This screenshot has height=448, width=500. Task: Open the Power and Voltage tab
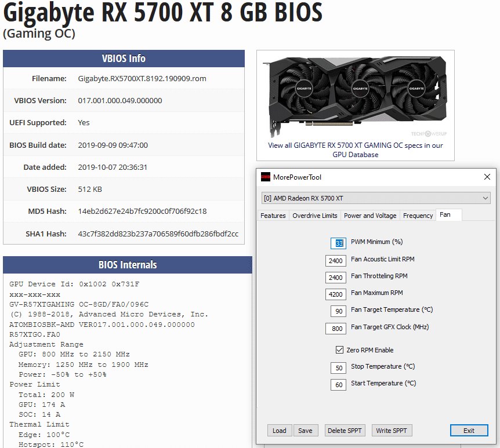click(x=370, y=216)
